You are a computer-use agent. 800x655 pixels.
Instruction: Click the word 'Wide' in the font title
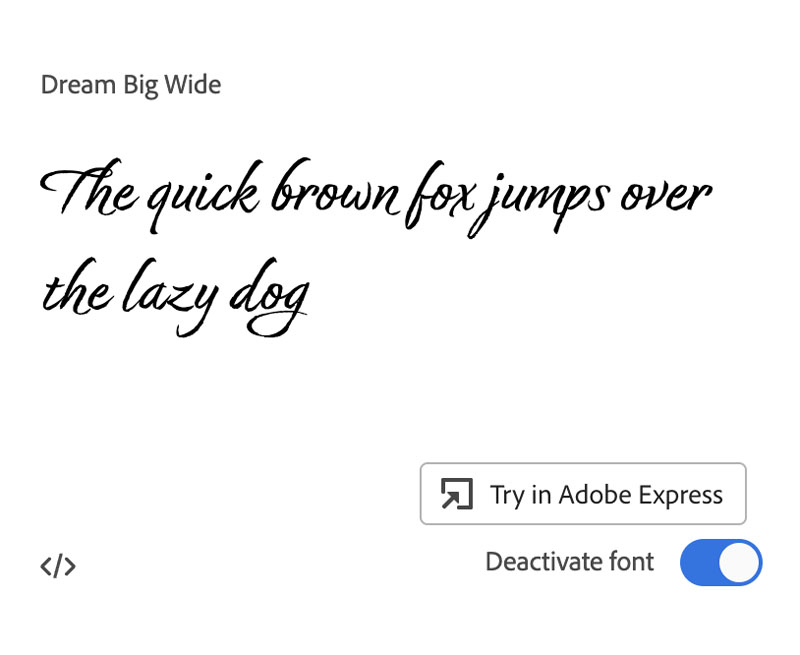click(194, 85)
